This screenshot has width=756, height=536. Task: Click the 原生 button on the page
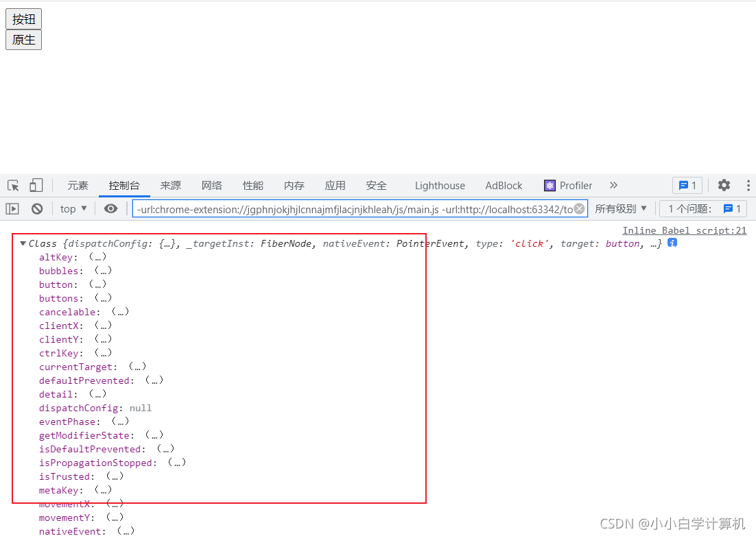[23, 40]
